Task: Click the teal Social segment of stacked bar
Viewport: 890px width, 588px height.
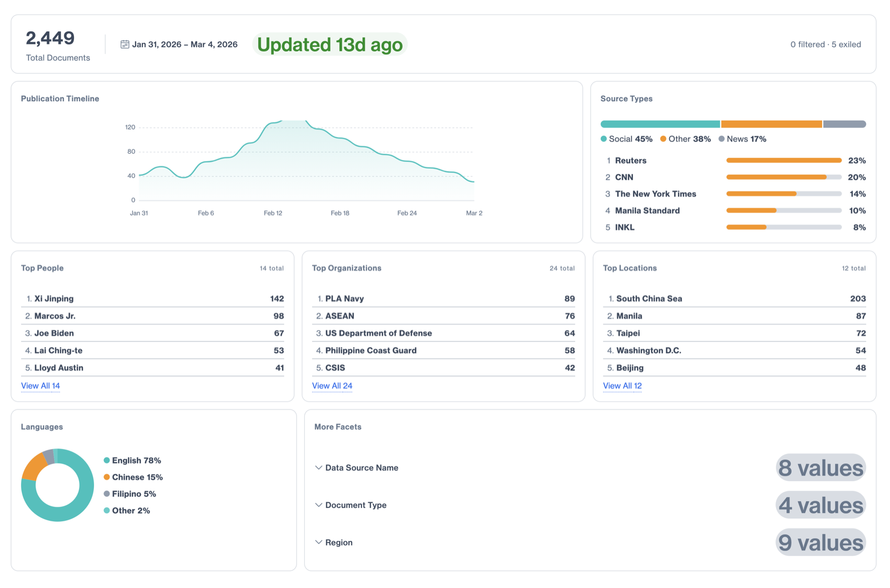Action: (660, 124)
